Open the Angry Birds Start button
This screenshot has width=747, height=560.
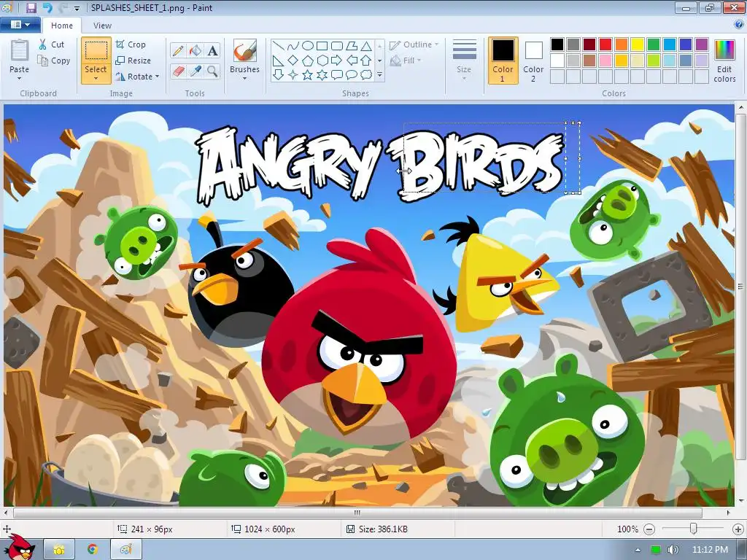[19, 548]
